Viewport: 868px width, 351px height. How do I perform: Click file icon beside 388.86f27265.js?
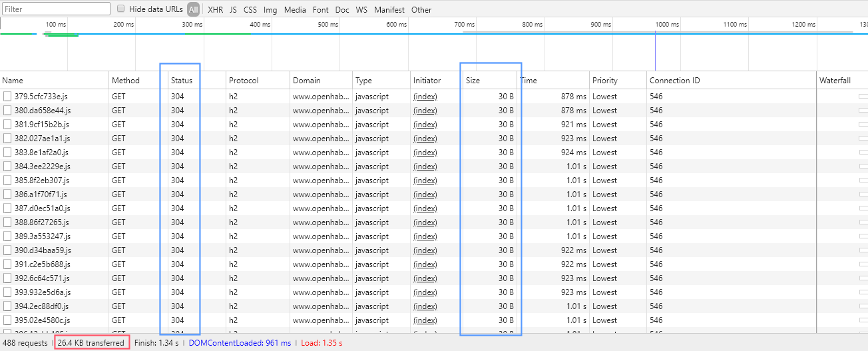(7, 222)
